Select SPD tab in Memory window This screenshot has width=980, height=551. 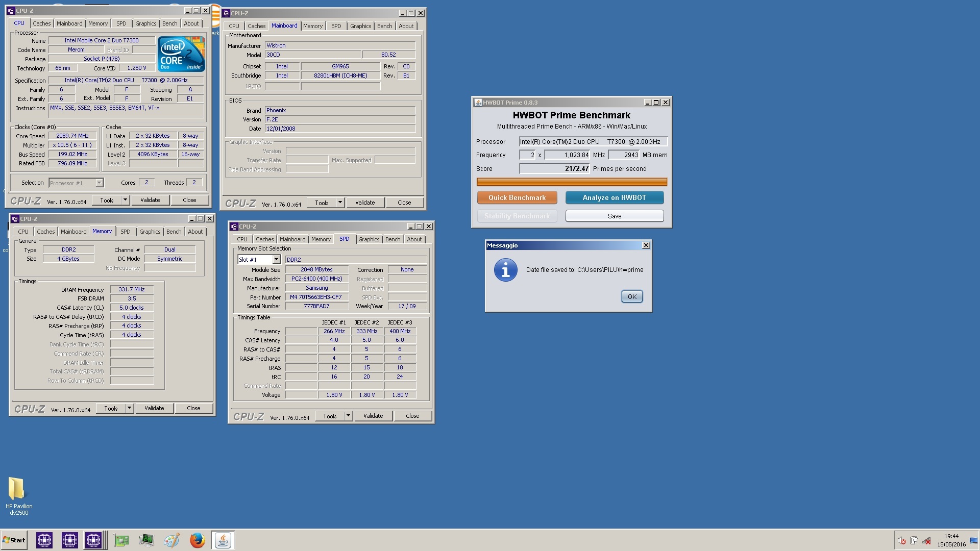click(x=126, y=232)
